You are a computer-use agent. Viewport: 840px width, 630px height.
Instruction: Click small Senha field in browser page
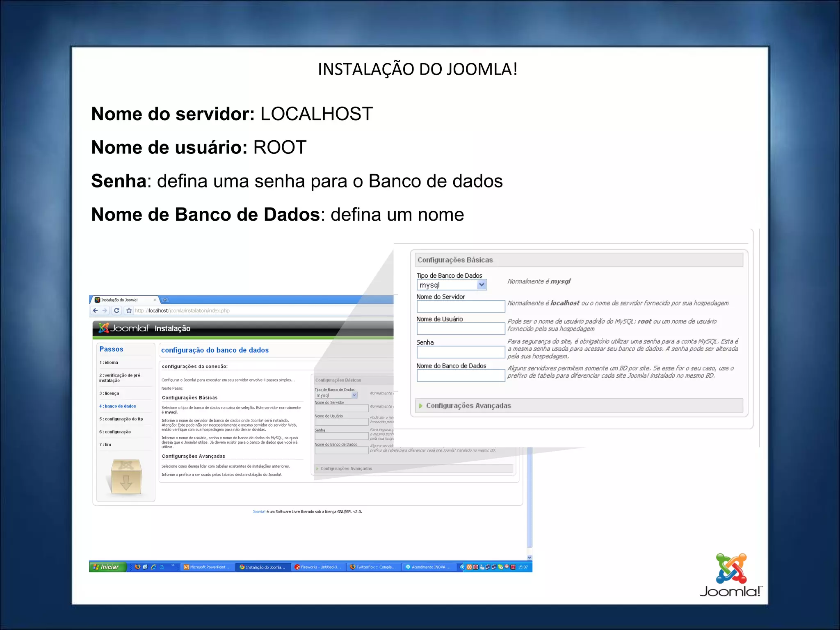(342, 436)
